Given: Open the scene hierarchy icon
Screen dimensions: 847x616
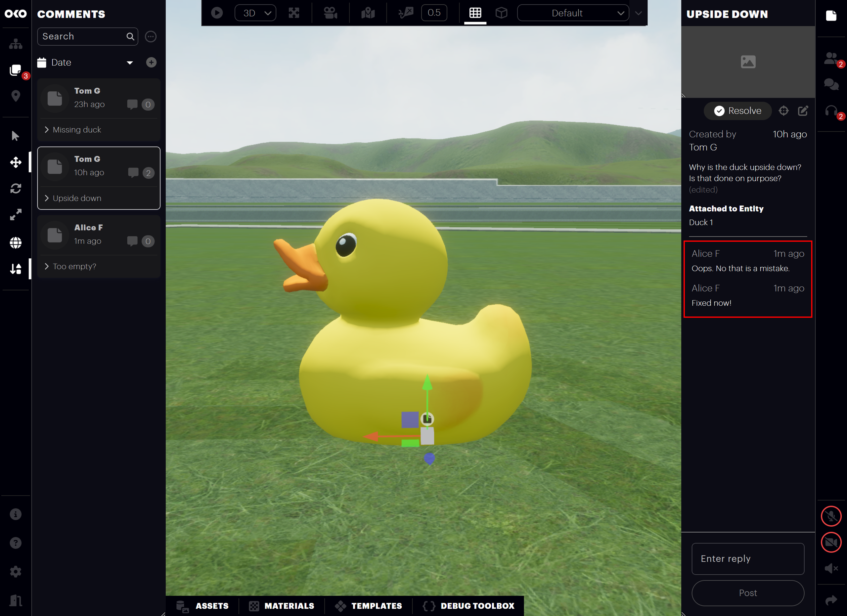Looking at the screenshot, I should tap(16, 43).
